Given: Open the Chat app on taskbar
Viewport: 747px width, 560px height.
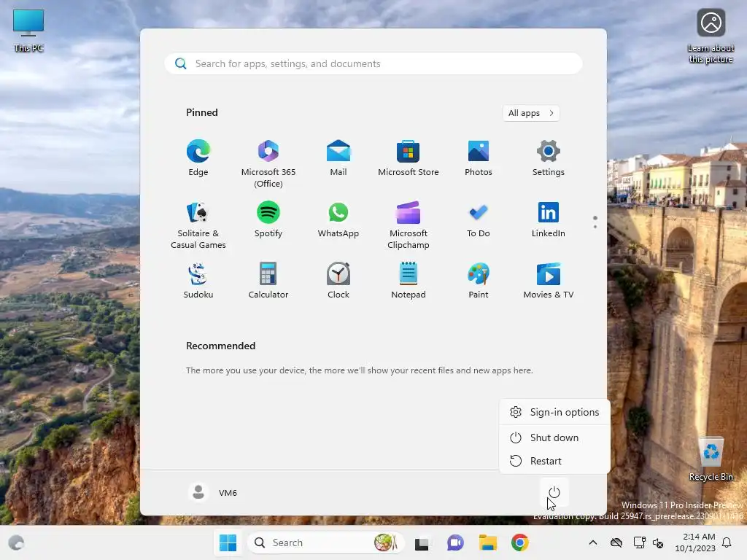Looking at the screenshot, I should (455, 542).
